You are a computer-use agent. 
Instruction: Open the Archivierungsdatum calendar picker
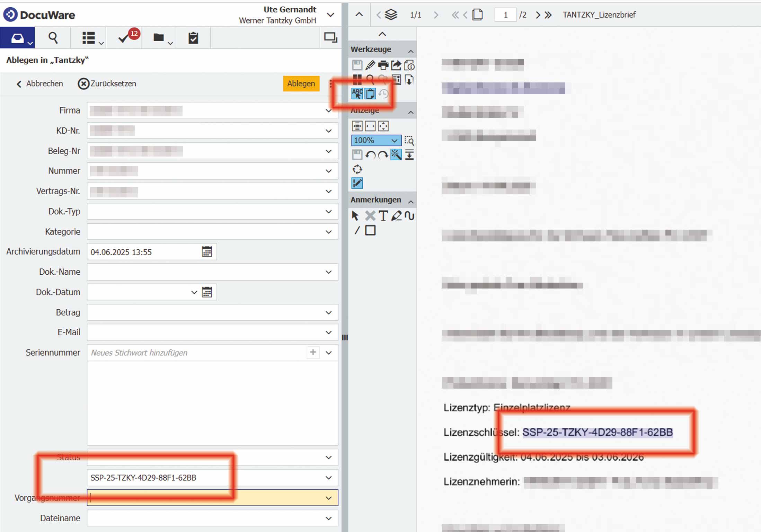pyautogui.click(x=207, y=252)
